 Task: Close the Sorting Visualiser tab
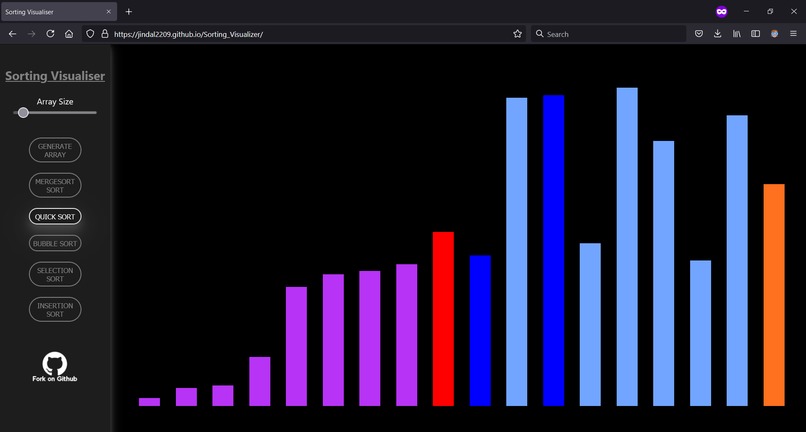108,11
